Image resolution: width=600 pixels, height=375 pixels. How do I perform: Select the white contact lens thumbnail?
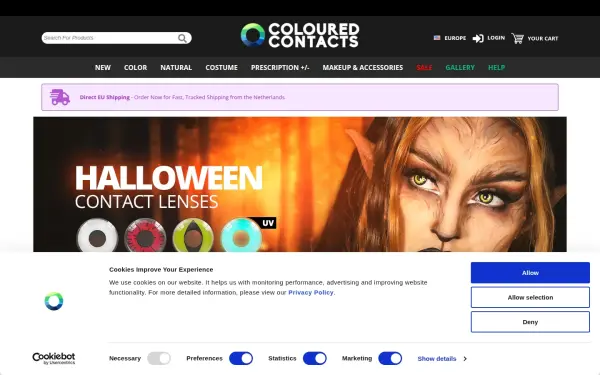97,236
